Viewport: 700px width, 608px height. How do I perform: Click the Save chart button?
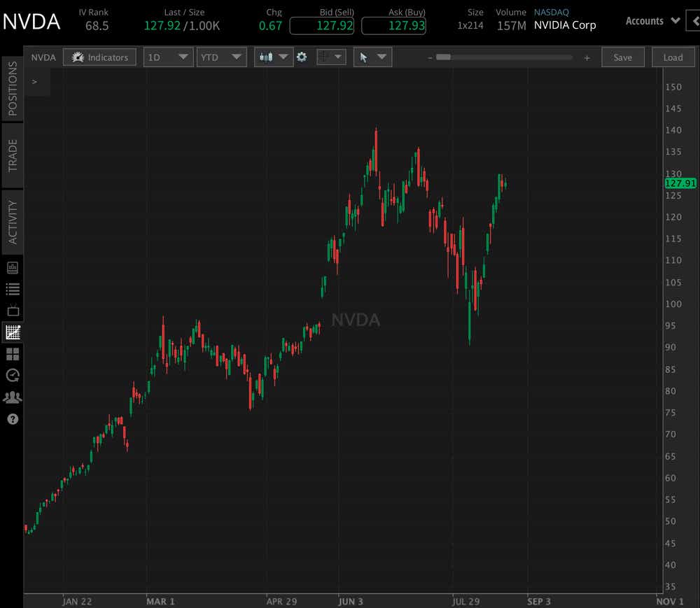(x=623, y=57)
